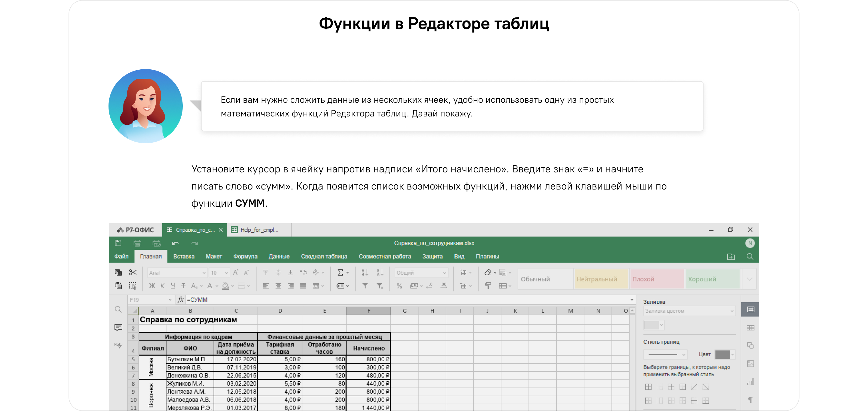Click the border Цвет color swatch
This screenshot has width=868, height=411.
tap(723, 354)
